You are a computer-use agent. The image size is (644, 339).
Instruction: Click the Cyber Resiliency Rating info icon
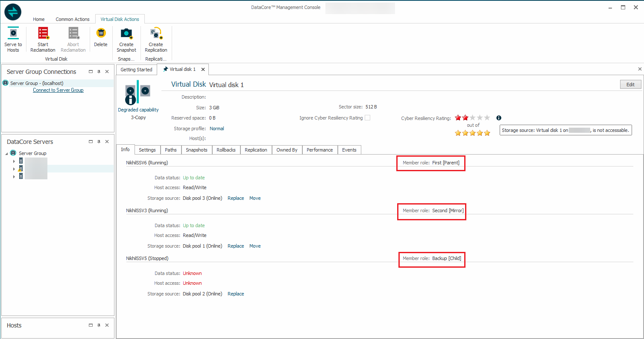499,118
